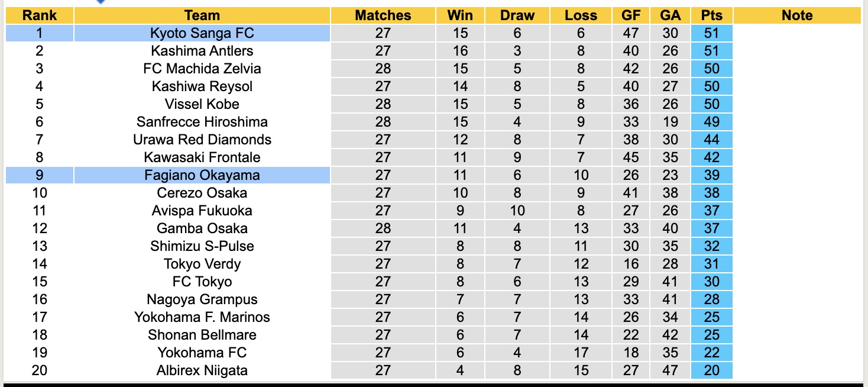Image resolution: width=868 pixels, height=387 pixels.
Task: Select the rank 1 cell
Action: 40,33
